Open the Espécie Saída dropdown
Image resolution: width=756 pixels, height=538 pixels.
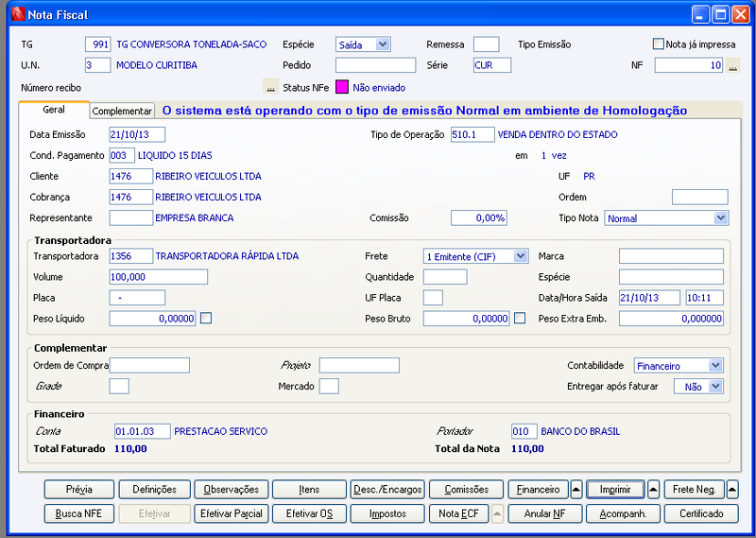click(383, 44)
